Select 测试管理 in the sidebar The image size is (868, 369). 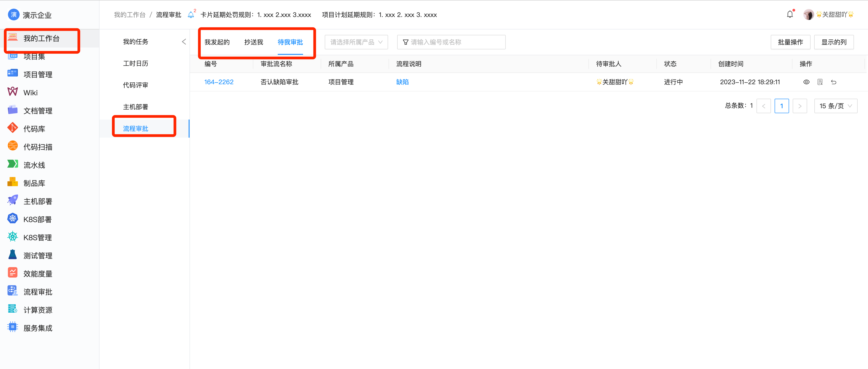click(38, 255)
